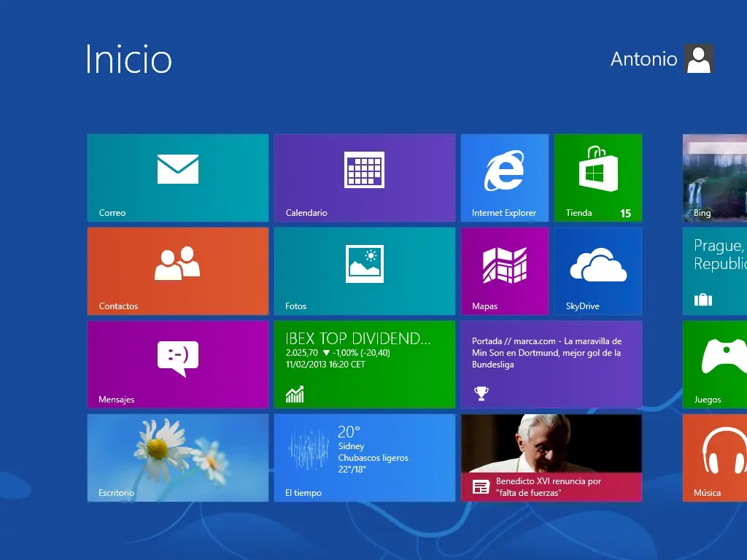This screenshot has height=560, width=747.
Task: Click the Música label text
Action: pyautogui.click(x=707, y=493)
